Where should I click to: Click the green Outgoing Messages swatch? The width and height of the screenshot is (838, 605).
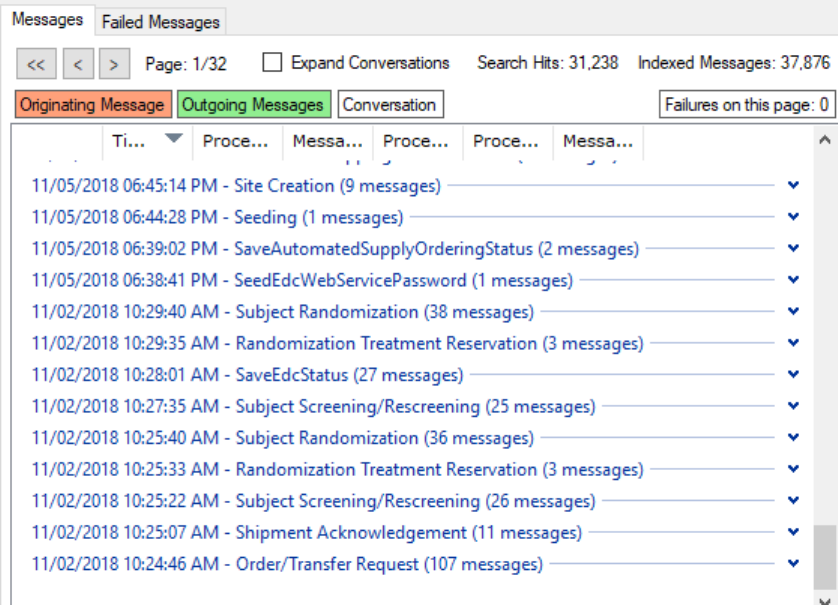[252, 104]
